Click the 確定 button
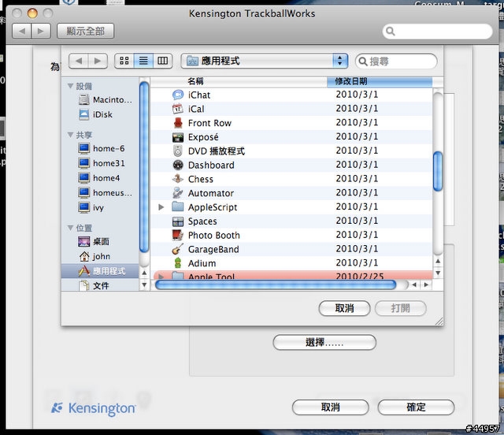This screenshot has height=435, width=504. (416, 407)
